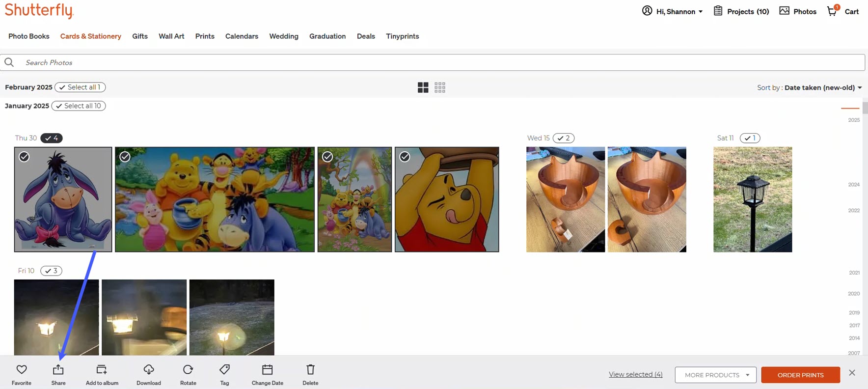Uncheck the rainbow Pooh group photo
The image size is (868, 389).
tap(327, 157)
